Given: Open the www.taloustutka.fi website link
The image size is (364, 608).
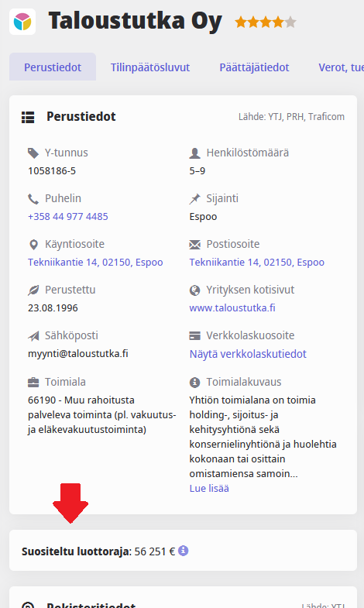Looking at the screenshot, I should click(x=232, y=308).
